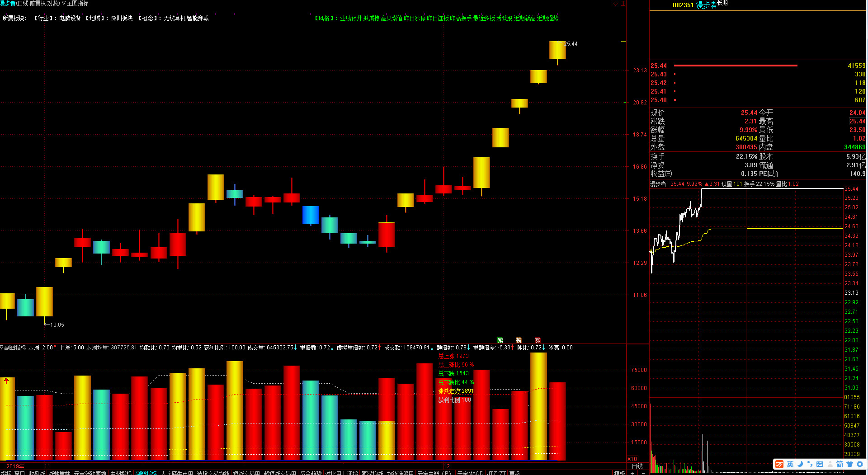Viewport: 868px width, 475px height.
Task: Select the 资金趋势 indicator tab
Action: point(311,473)
